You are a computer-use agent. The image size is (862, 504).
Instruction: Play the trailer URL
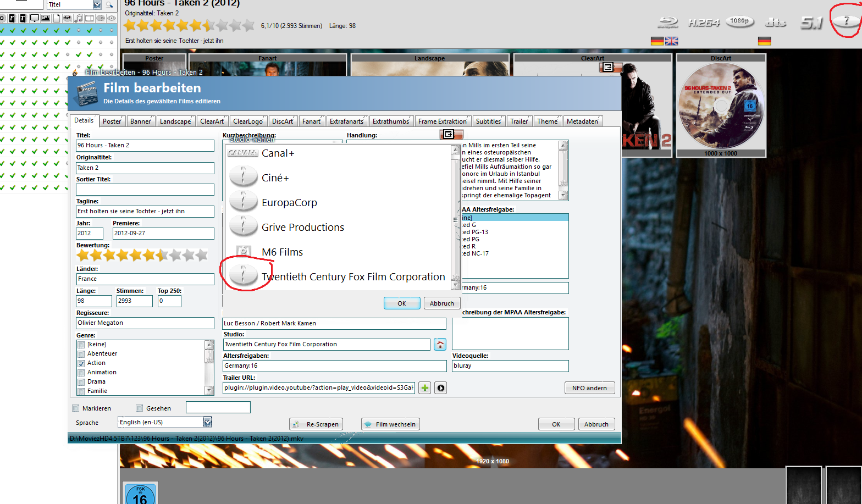pyautogui.click(x=441, y=388)
